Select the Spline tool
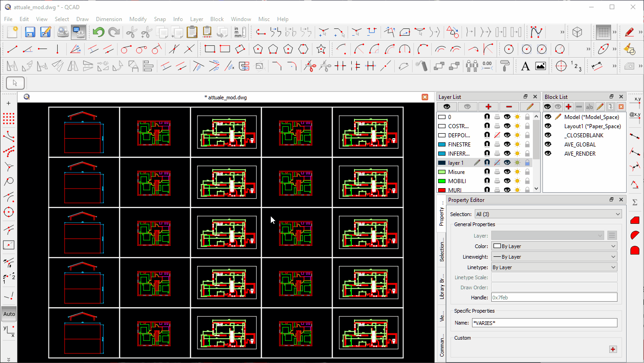 point(537,32)
